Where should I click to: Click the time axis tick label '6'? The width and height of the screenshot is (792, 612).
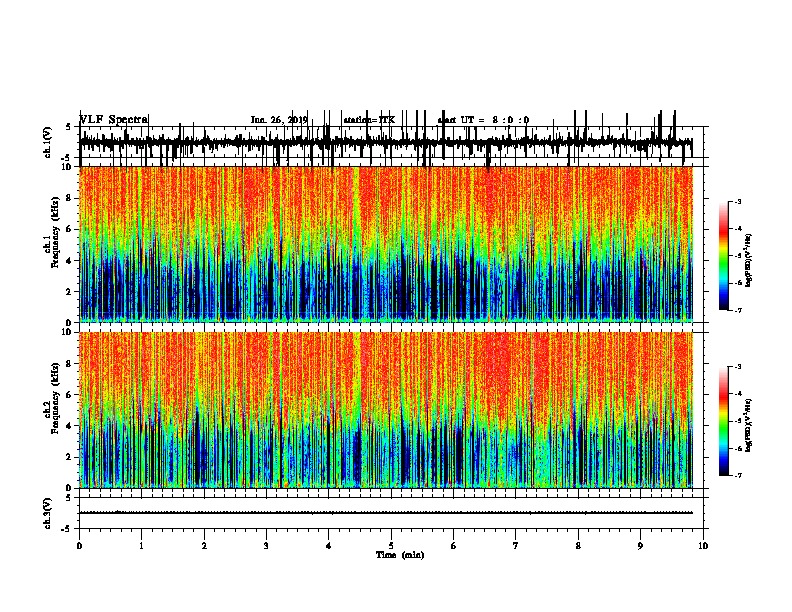pos(453,546)
